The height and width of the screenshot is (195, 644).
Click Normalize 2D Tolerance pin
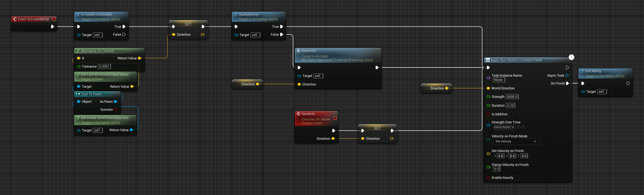79,66
